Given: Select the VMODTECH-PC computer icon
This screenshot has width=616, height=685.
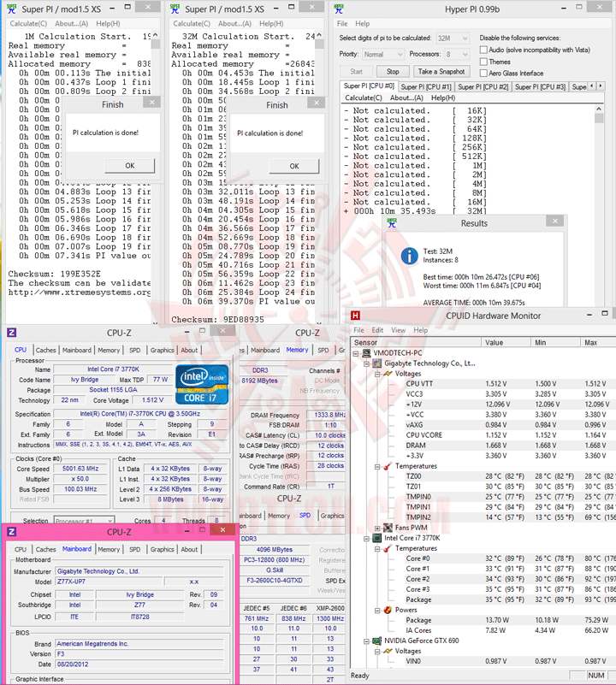Looking at the screenshot, I should tap(367, 353).
